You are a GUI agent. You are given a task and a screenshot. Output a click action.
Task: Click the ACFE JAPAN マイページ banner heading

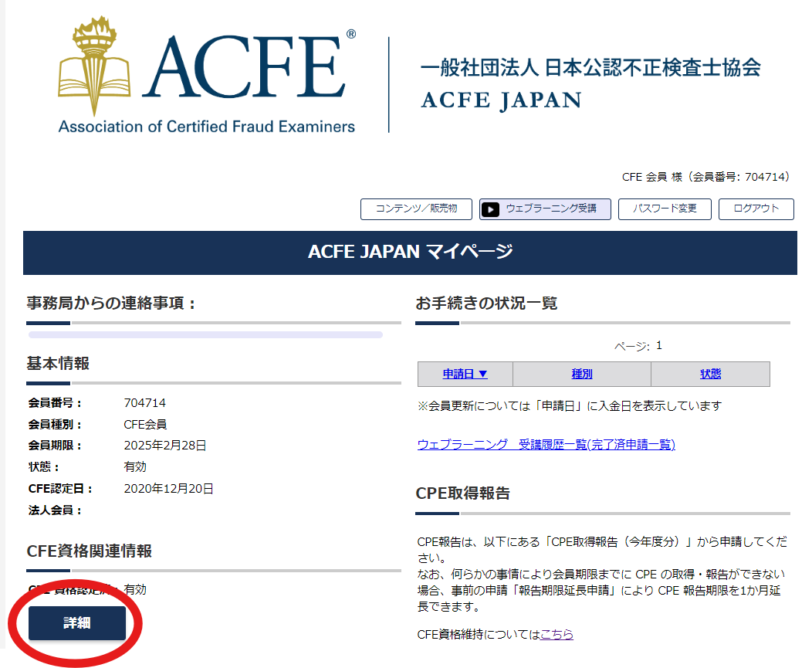[410, 253]
